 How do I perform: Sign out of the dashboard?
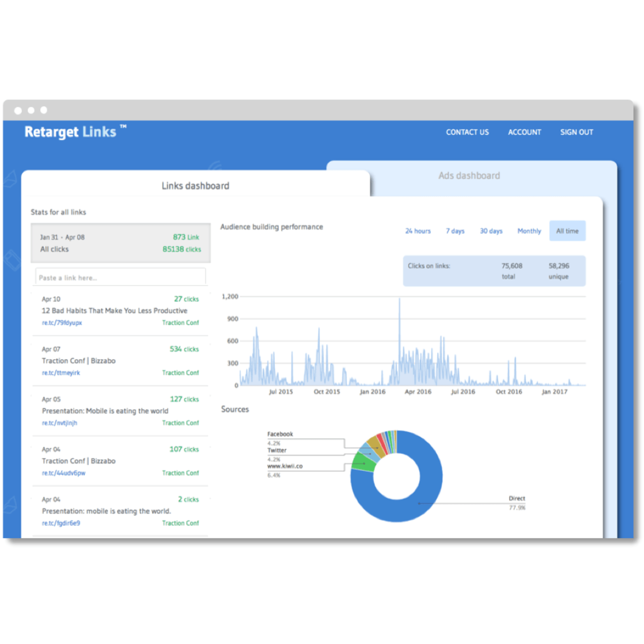pyautogui.click(x=577, y=132)
